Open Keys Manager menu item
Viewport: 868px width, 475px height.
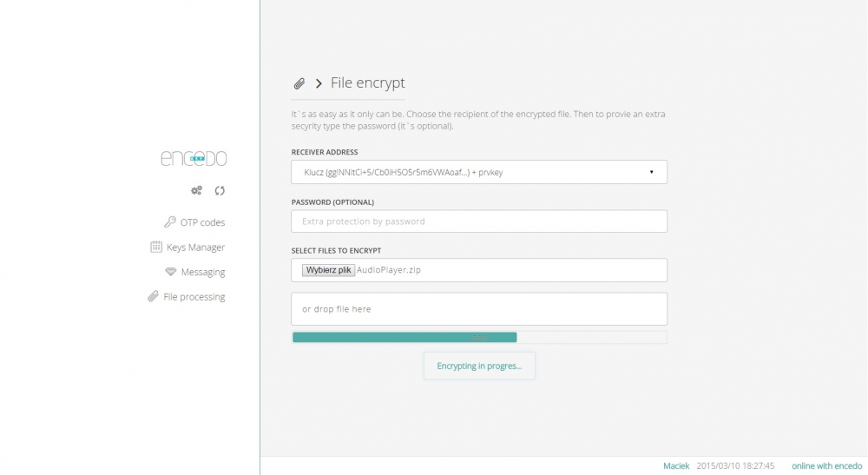(187, 247)
